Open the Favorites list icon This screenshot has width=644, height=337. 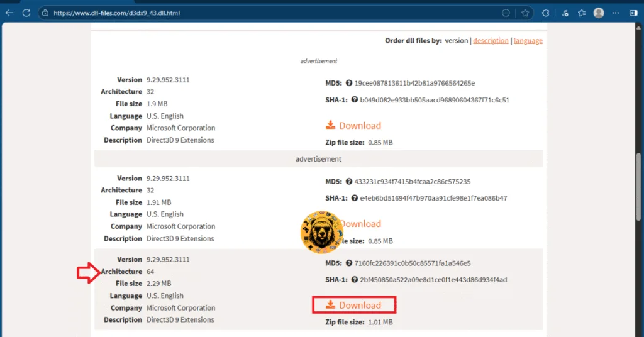[x=582, y=13]
